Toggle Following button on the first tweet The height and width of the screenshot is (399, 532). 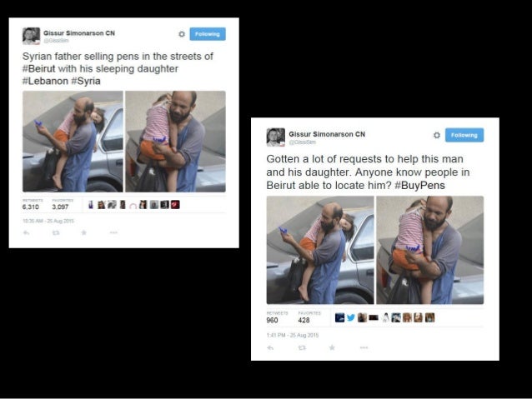[x=208, y=34]
